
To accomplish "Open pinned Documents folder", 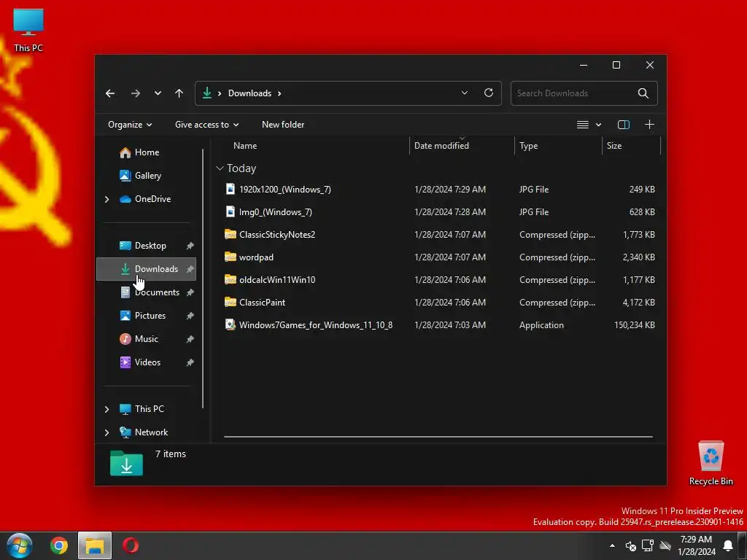I will click(x=150, y=292).
